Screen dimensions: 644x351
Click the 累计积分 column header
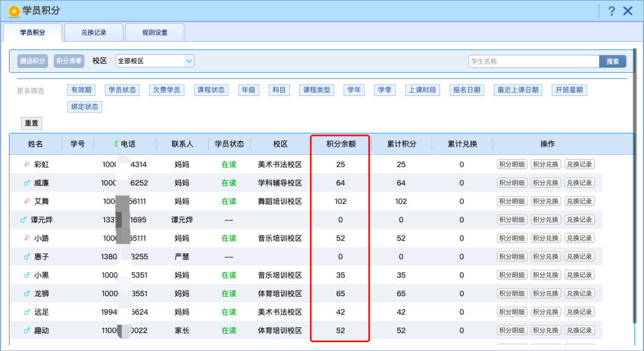(401, 144)
